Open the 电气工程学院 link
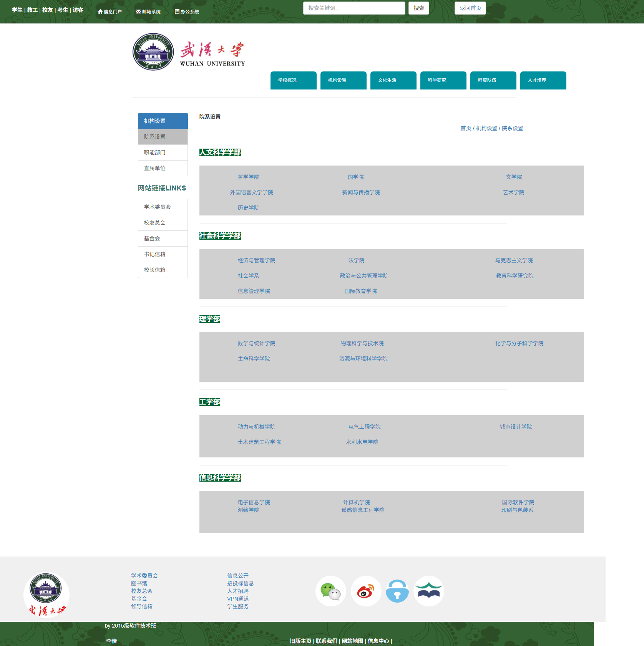Screen dimensions: 644x646 pyautogui.click(x=364, y=427)
